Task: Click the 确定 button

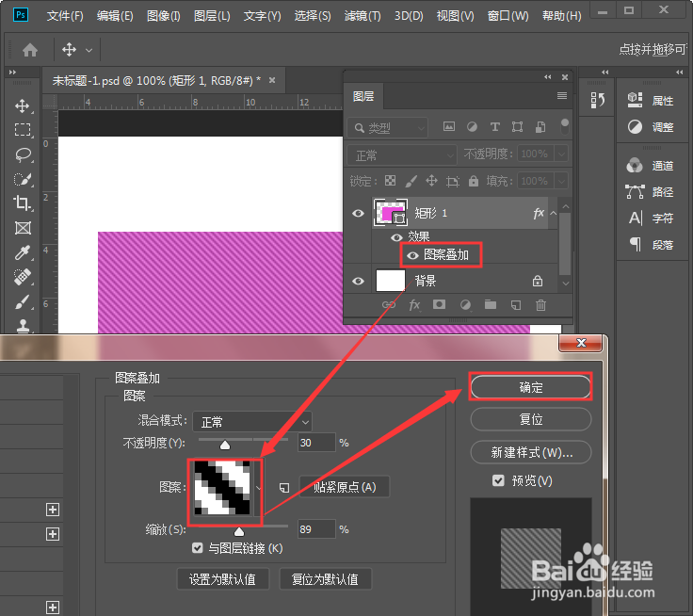Action: pyautogui.click(x=531, y=387)
